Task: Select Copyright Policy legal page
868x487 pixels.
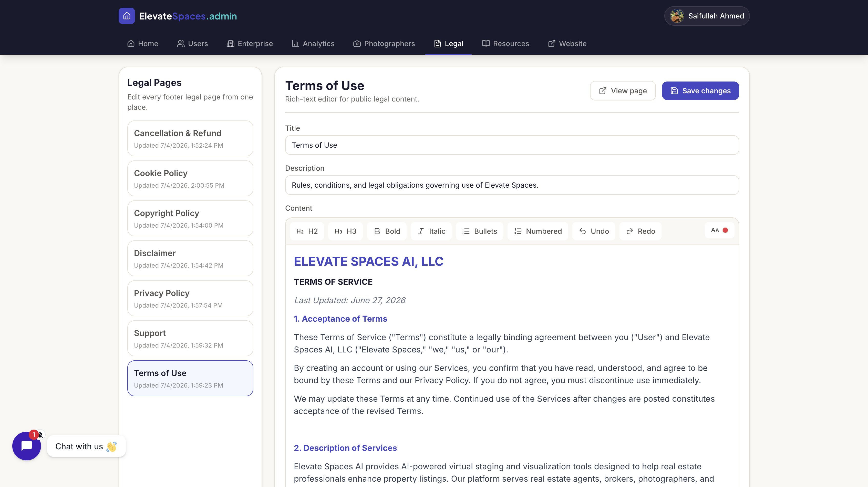Action: pyautogui.click(x=190, y=218)
